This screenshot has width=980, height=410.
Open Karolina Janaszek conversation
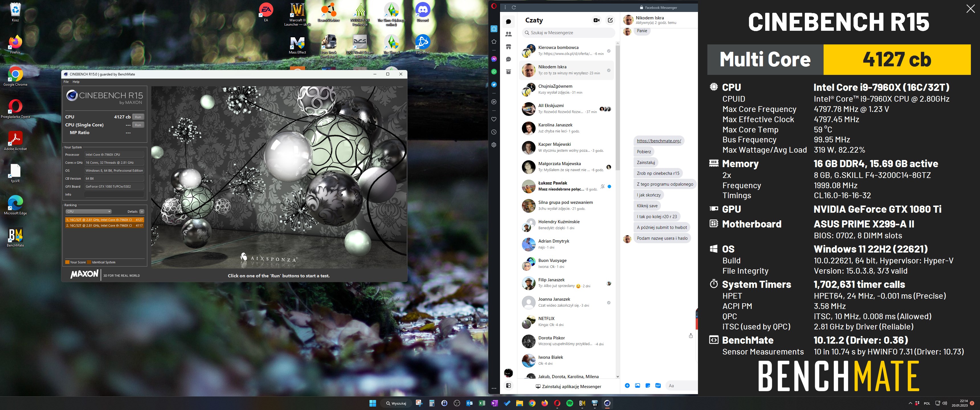pyautogui.click(x=566, y=128)
